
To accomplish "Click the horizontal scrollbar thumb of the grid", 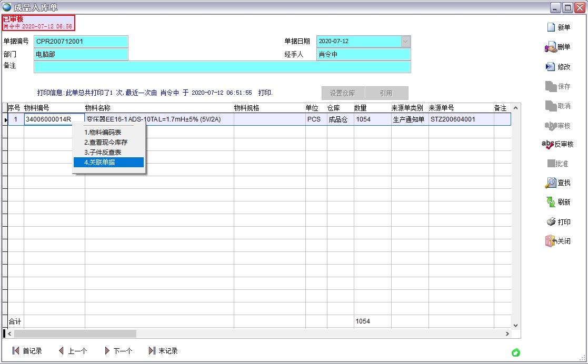I will click(x=75, y=334).
